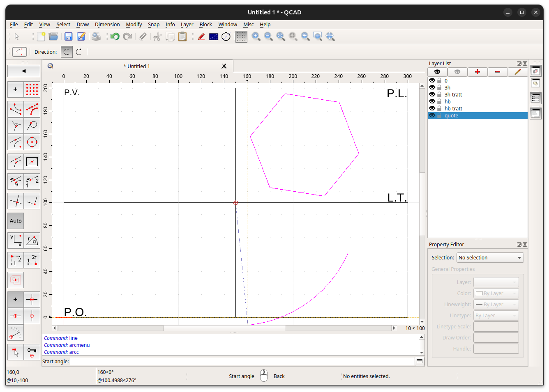Click the Auto snap button
Image resolution: width=549 pixels, height=392 pixels.
[16, 221]
